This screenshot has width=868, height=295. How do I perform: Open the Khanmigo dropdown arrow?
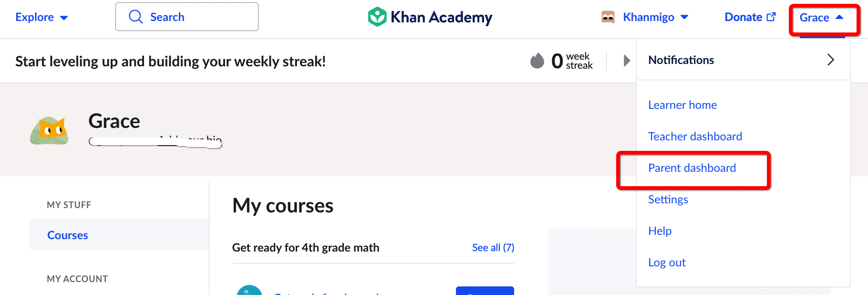(x=684, y=17)
